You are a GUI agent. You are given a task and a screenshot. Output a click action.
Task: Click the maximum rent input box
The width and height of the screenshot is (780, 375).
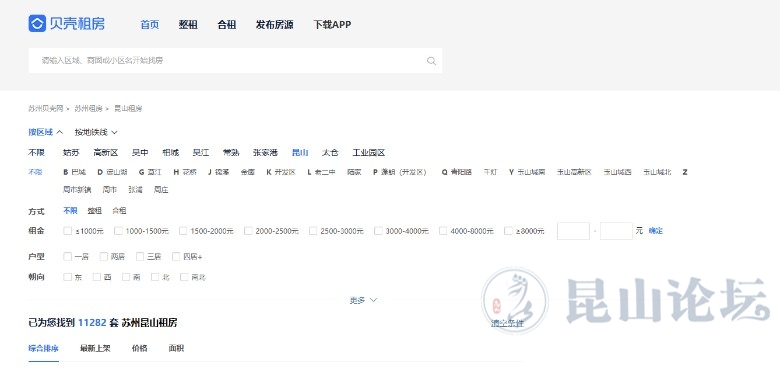(616, 231)
